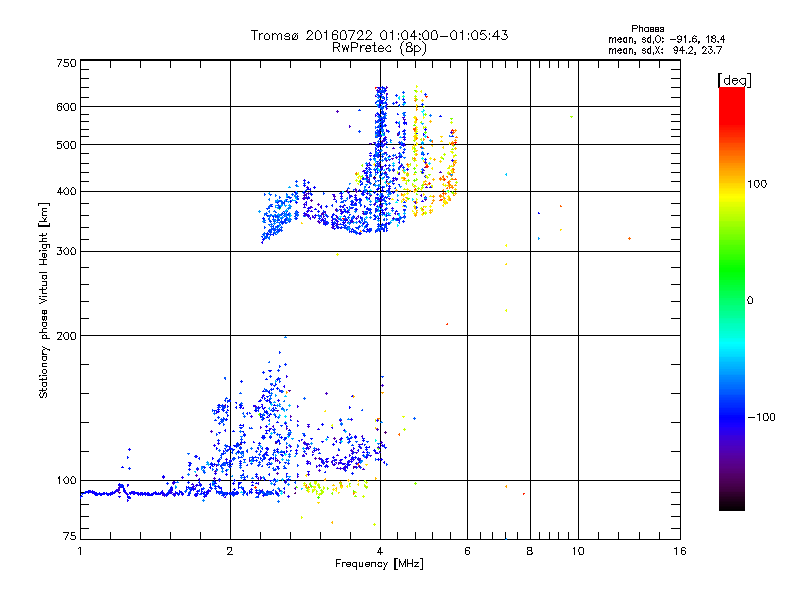Click the x-axis title 'Frequency [MHz]'
The image size is (800, 600).
(x=379, y=564)
